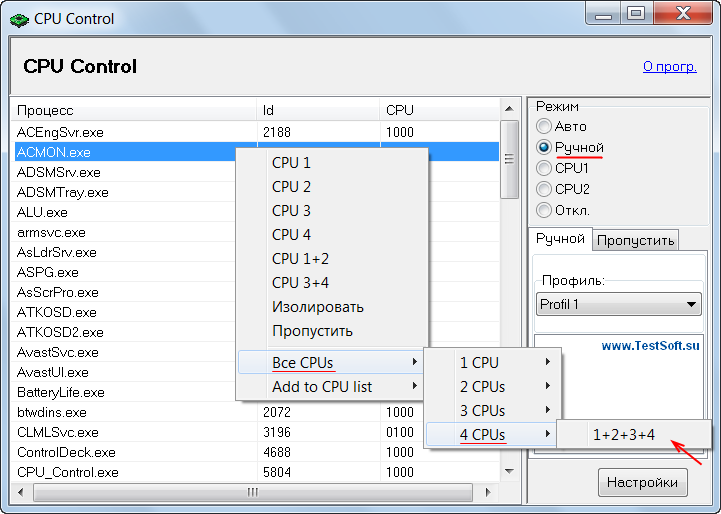Switch to the Пропустить tab
Screen dimensions: 721x514
click(x=636, y=239)
